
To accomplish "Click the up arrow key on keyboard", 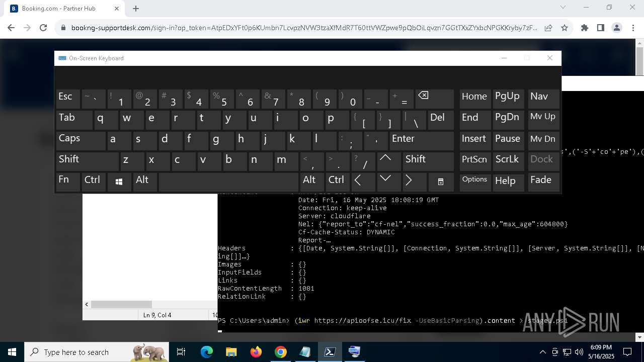I will [389, 161].
